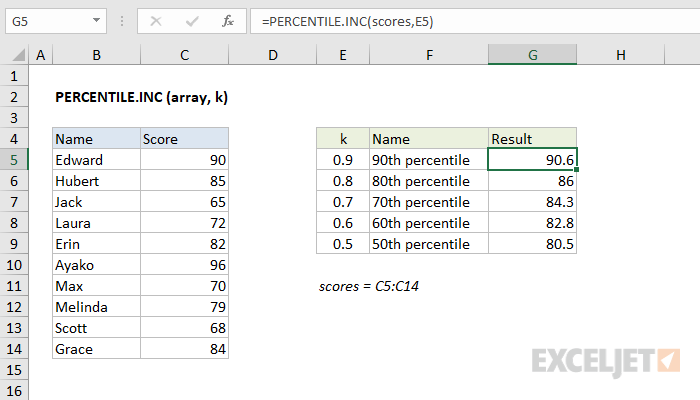Select the Result header cell
The image size is (700, 400).
[x=532, y=139]
